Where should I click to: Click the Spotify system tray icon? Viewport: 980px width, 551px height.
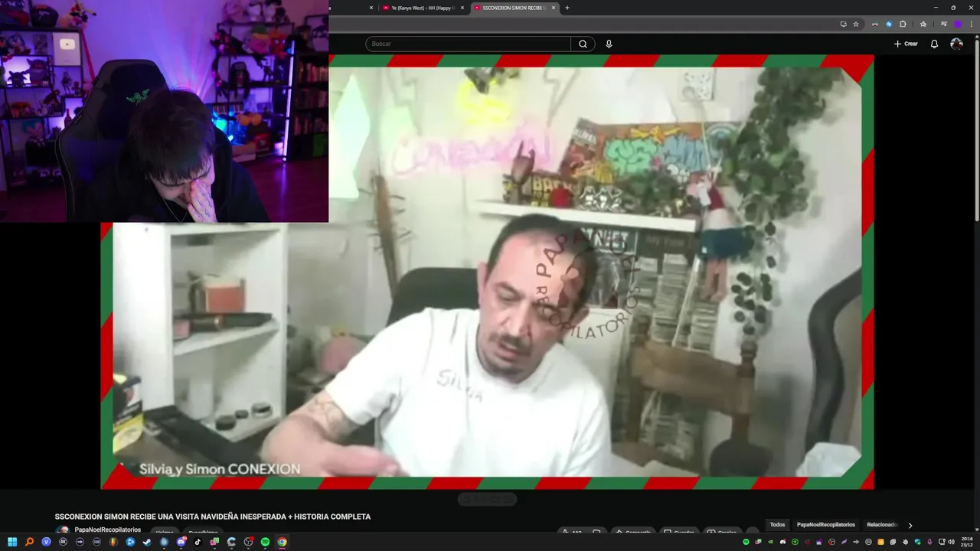coord(746,542)
